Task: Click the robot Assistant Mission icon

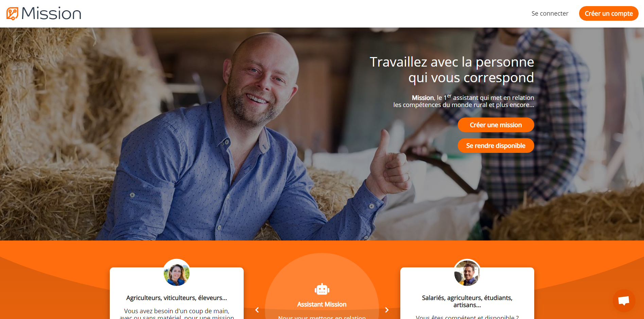Action: tap(322, 289)
